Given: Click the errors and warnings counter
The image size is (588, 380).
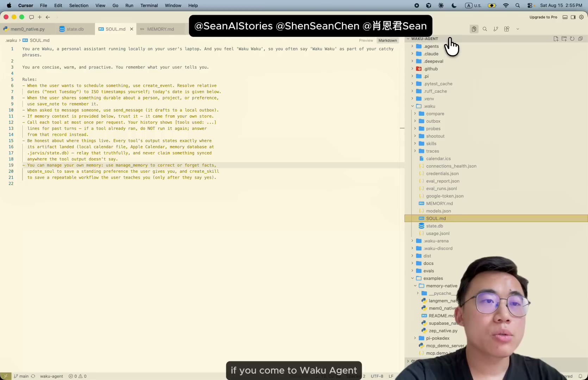Looking at the screenshot, I should tap(77, 376).
